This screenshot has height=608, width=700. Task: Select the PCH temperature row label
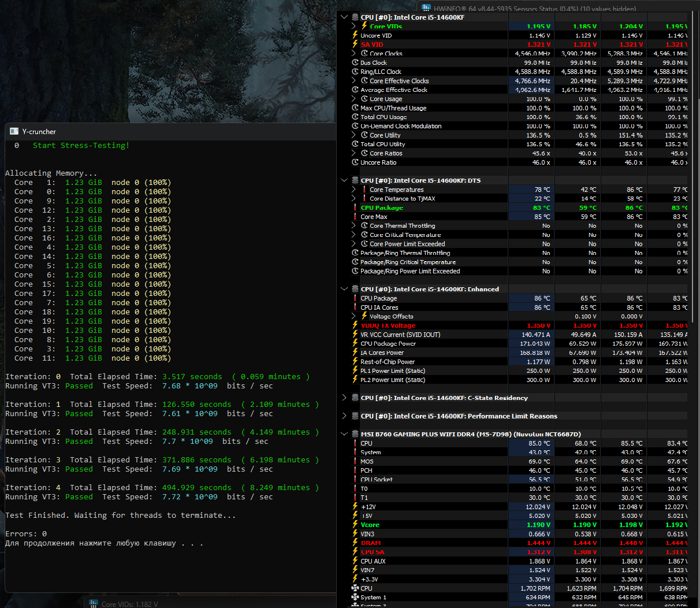[366, 470]
